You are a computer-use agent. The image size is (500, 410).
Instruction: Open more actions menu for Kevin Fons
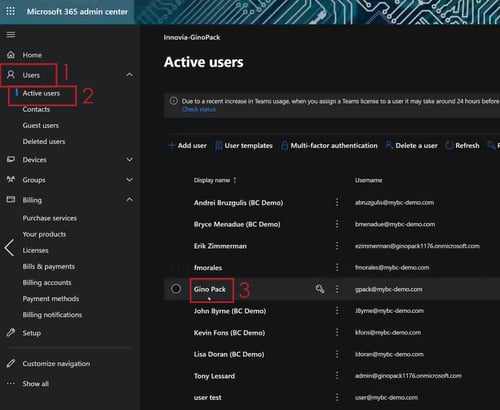click(x=337, y=332)
